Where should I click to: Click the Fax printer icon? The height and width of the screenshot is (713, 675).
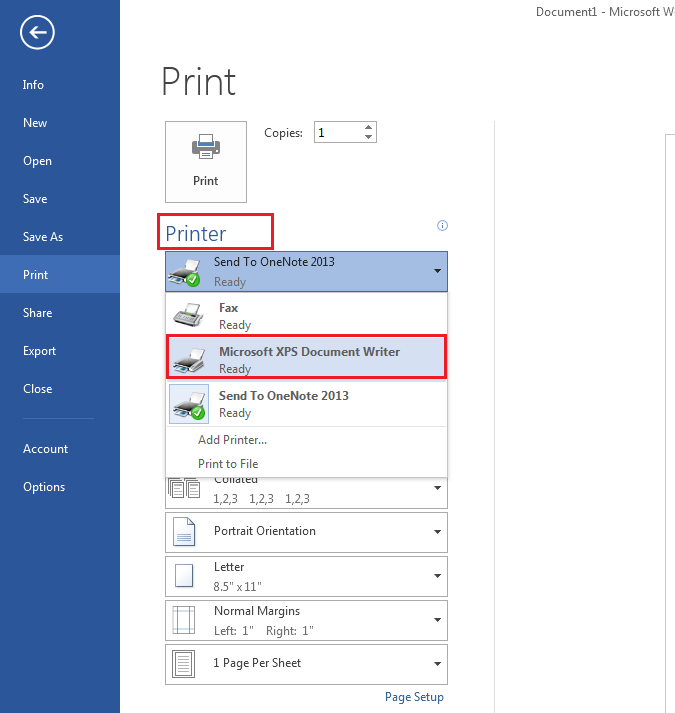coord(188,315)
